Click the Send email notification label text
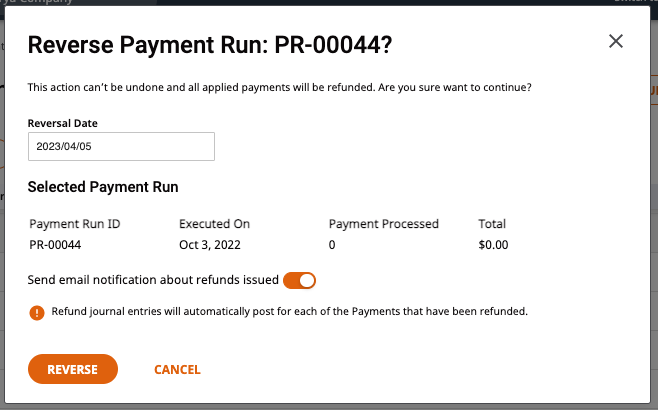 pyautogui.click(x=153, y=280)
